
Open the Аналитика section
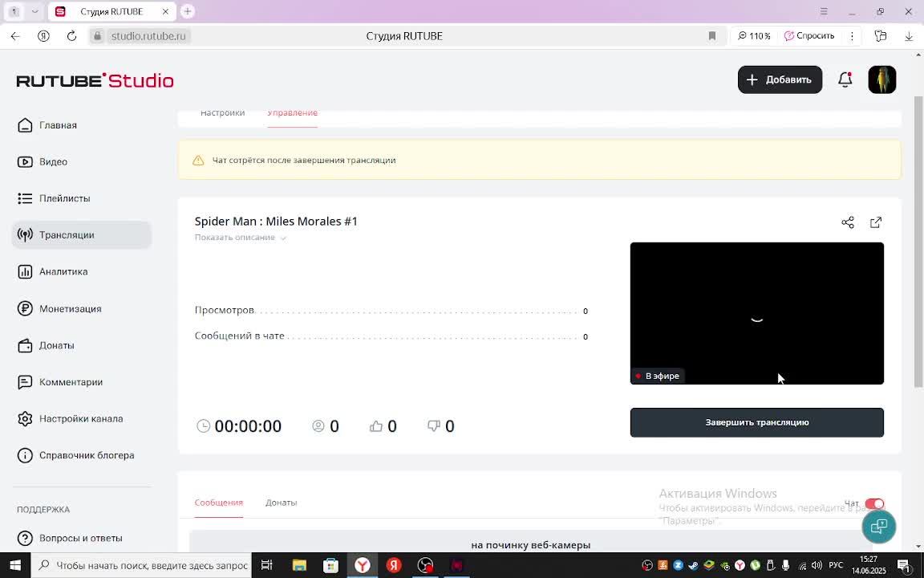63,271
